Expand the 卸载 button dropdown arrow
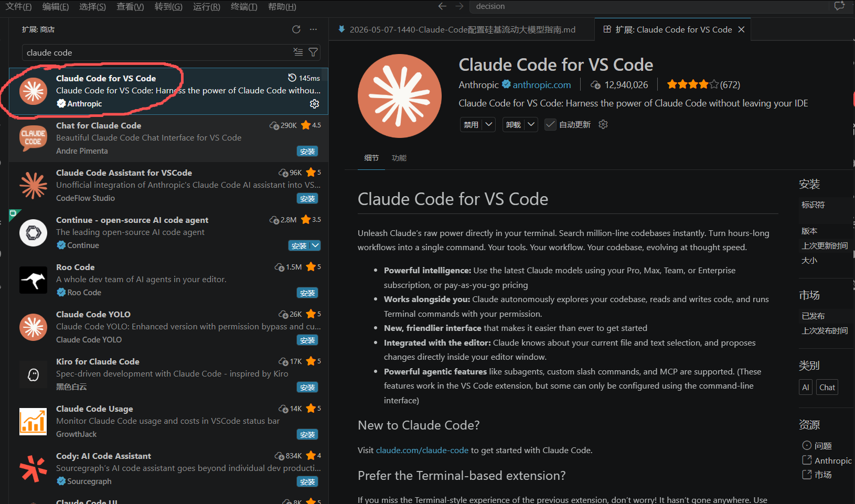 pos(531,124)
